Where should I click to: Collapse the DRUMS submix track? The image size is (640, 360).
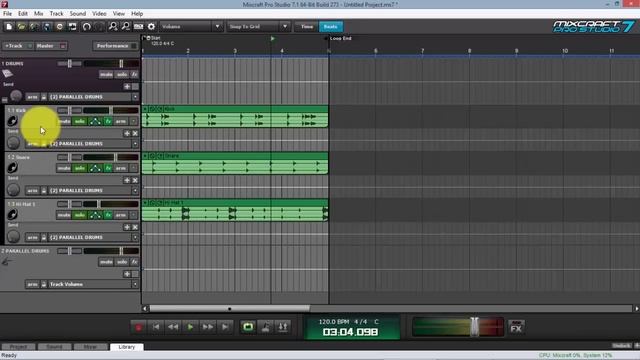coord(4,100)
